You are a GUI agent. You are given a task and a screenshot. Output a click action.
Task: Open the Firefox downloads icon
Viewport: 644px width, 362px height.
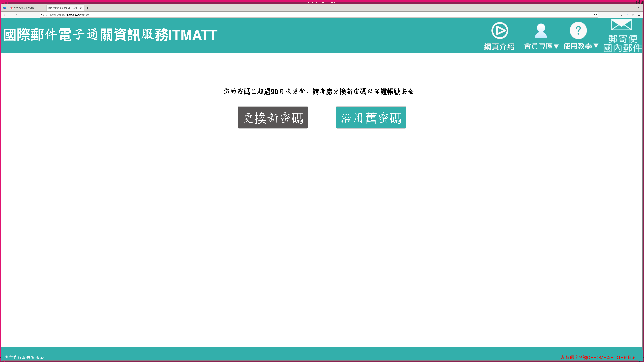point(627,15)
